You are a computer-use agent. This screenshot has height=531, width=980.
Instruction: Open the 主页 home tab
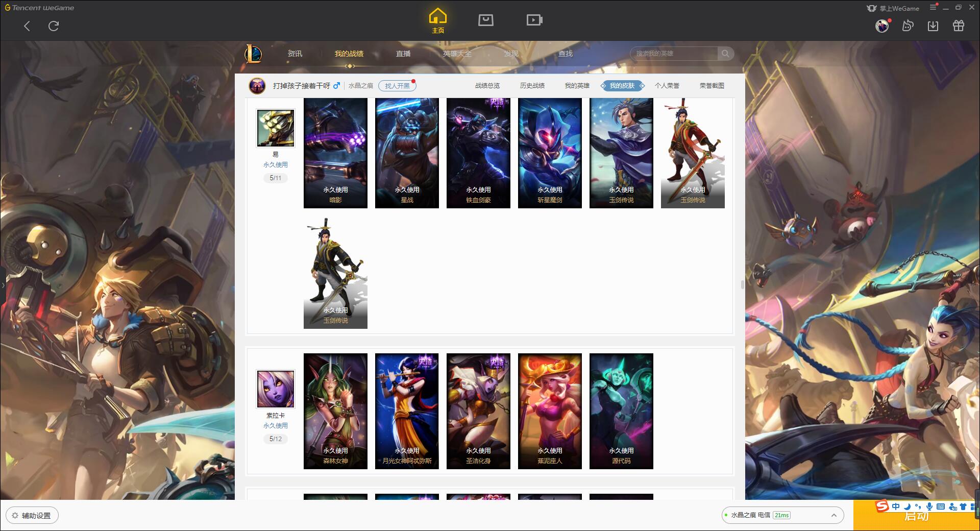click(437, 21)
